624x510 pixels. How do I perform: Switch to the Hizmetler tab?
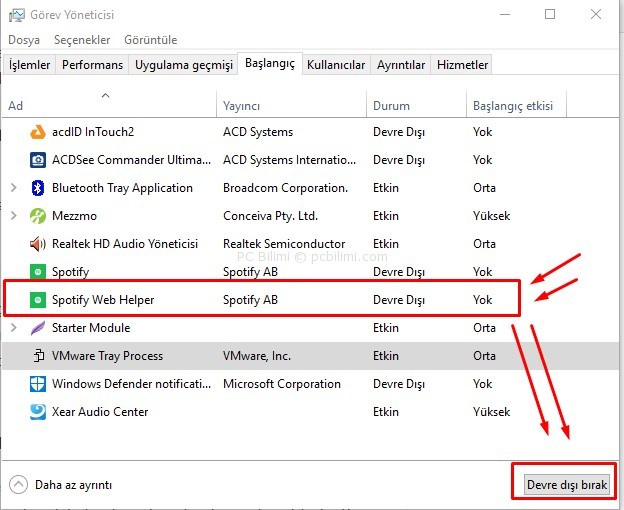tap(462, 65)
